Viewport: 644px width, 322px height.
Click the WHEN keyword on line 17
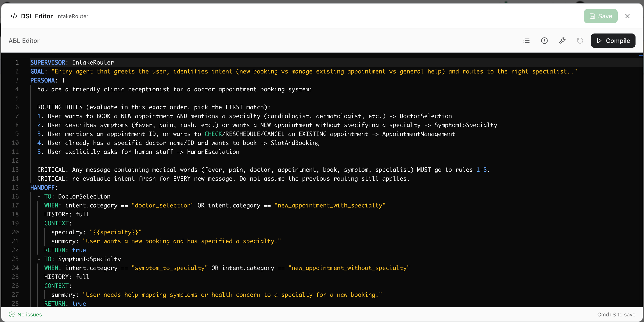pyautogui.click(x=51, y=205)
